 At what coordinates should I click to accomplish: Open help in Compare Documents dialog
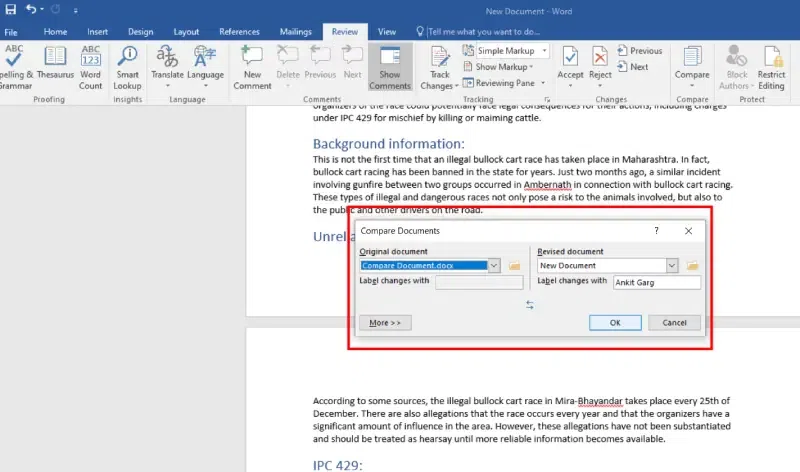(x=656, y=231)
